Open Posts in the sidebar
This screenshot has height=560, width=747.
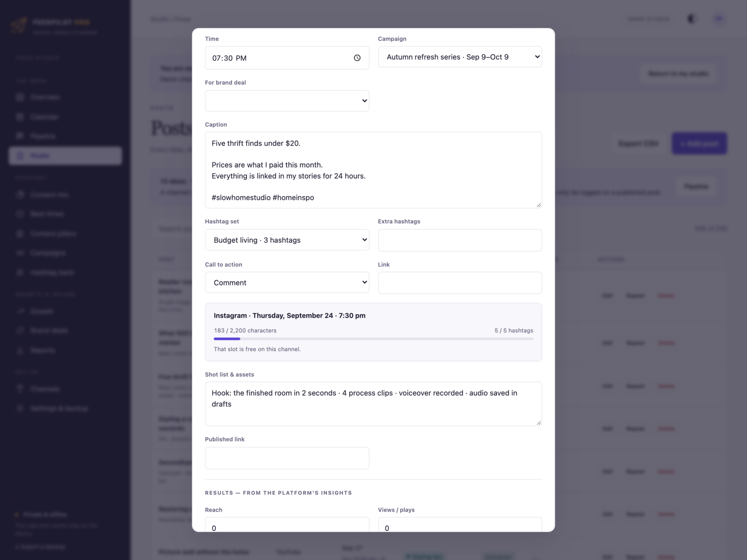coord(65,156)
